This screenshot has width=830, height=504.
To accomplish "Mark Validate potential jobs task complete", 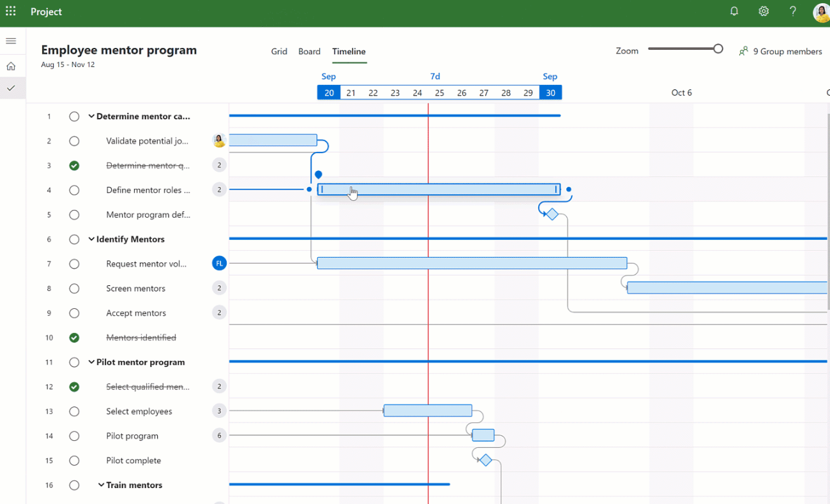I will pyautogui.click(x=74, y=141).
